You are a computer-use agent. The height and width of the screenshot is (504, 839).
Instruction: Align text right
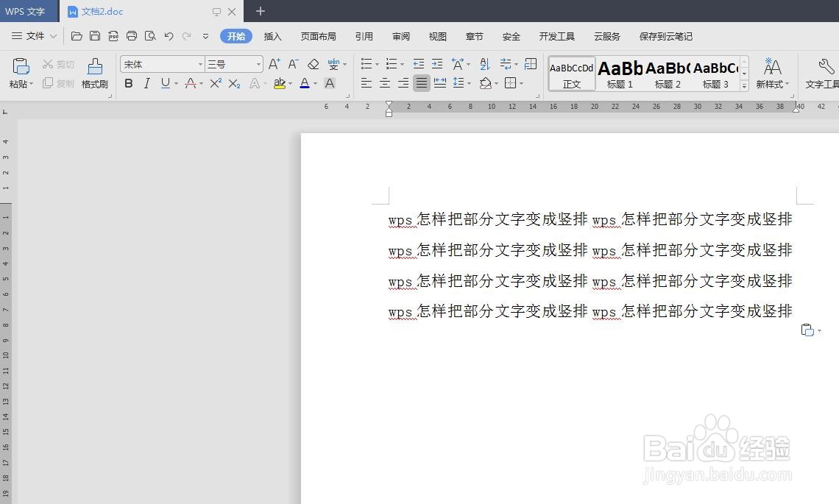point(403,83)
